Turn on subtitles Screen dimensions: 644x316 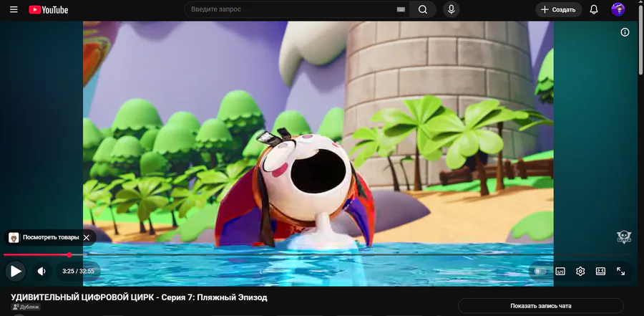click(x=560, y=271)
